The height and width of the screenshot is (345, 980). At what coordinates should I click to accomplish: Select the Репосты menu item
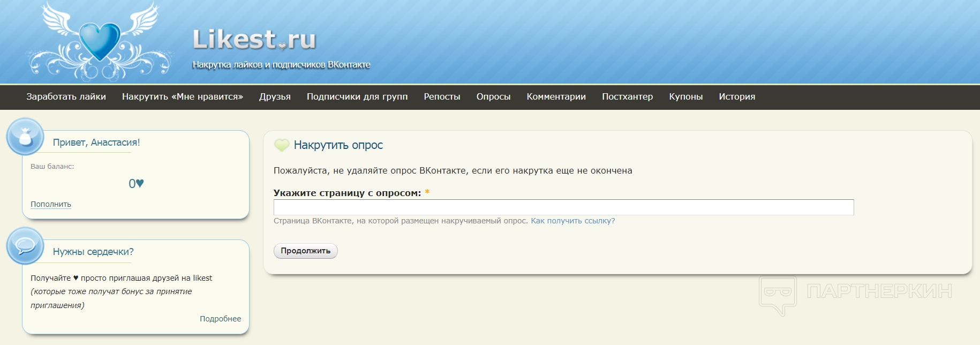[x=442, y=97]
